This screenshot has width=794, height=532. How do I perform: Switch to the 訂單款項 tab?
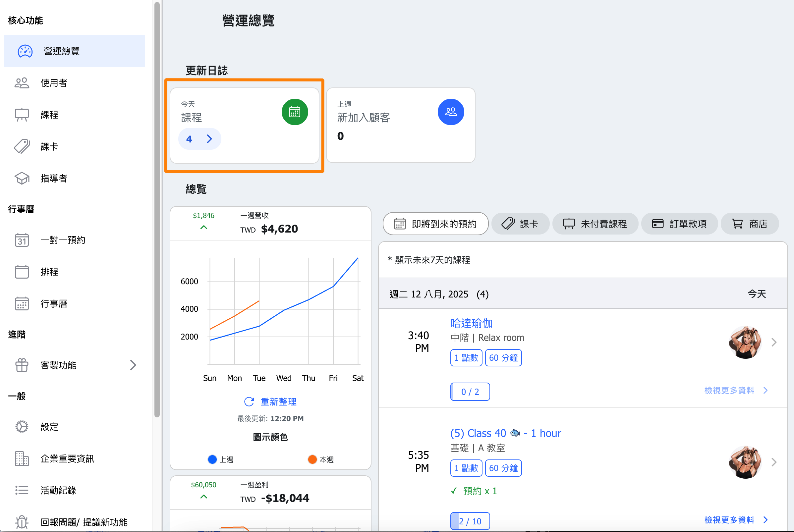click(679, 224)
